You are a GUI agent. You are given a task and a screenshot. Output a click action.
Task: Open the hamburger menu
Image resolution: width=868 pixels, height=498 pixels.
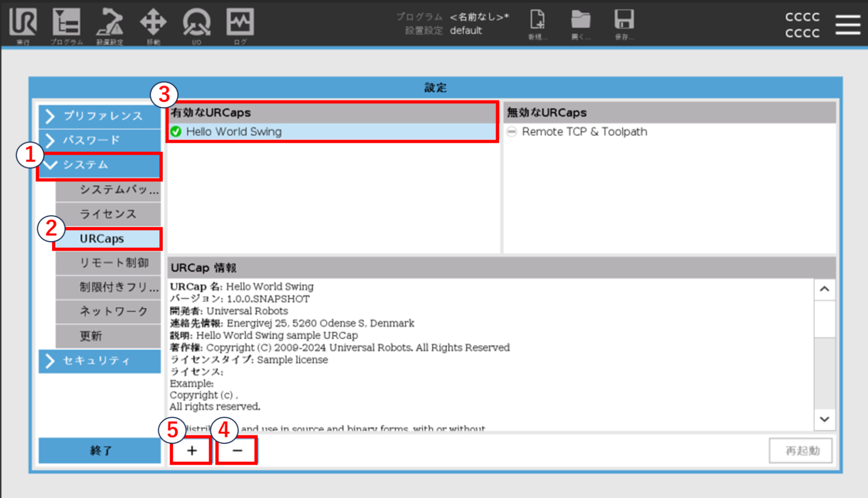(847, 25)
